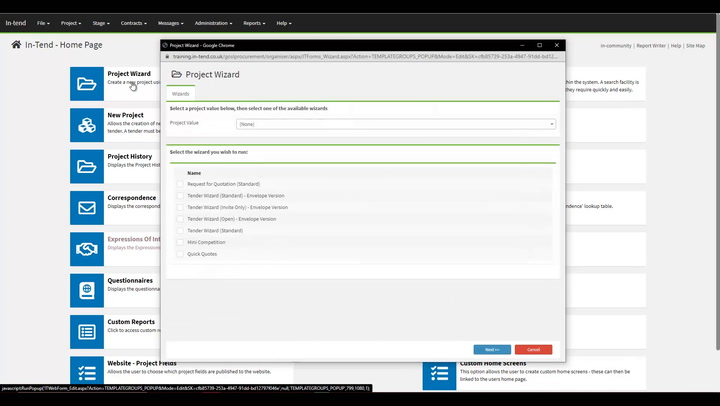Click the Next button

point(491,349)
